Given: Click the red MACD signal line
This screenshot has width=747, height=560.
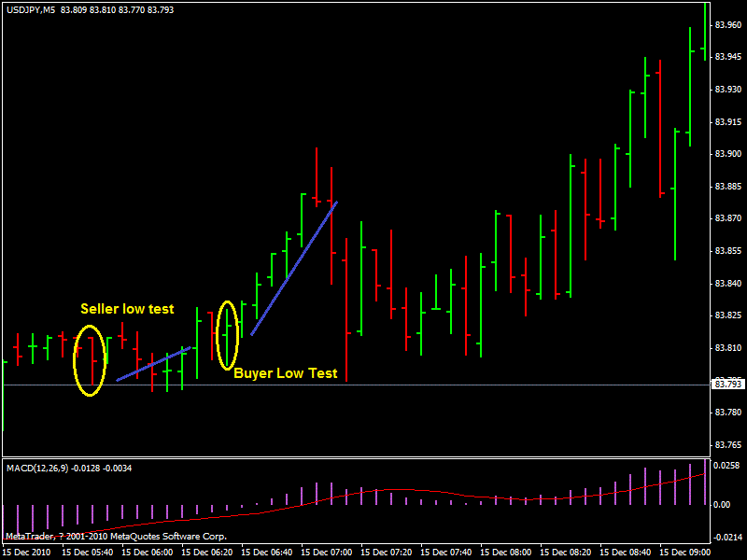Looking at the screenshot, I should [x=355, y=494].
